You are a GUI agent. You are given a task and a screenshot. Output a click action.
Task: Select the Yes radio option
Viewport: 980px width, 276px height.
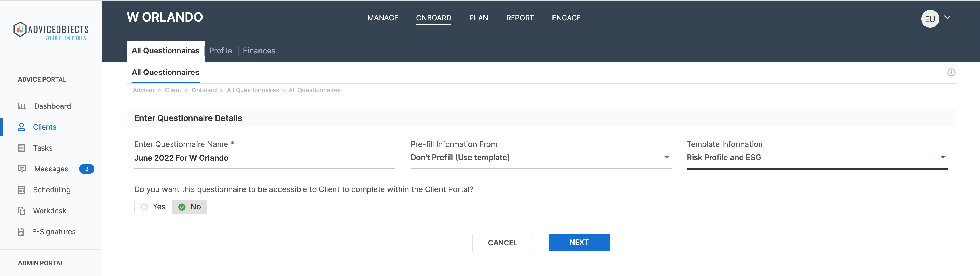coord(153,207)
